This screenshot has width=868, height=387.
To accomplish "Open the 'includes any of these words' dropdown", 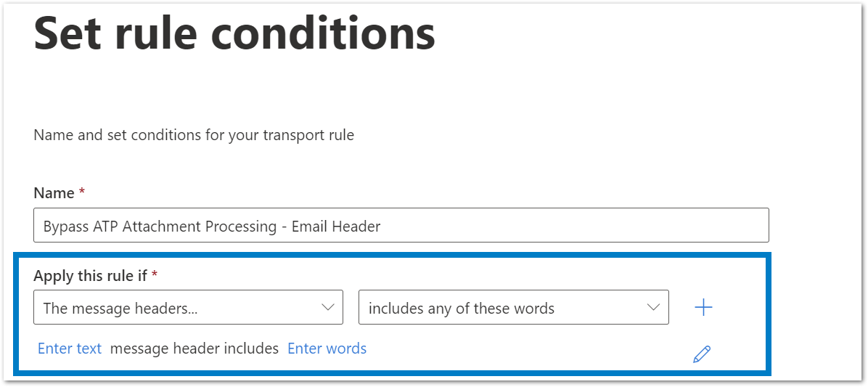I will click(x=514, y=307).
